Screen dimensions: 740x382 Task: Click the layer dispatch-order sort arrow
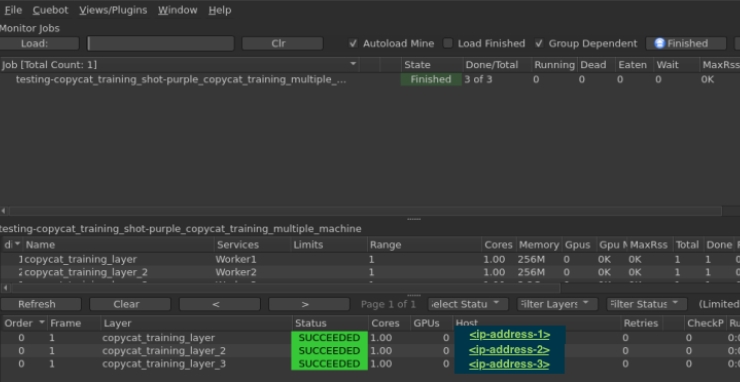[x=17, y=244]
